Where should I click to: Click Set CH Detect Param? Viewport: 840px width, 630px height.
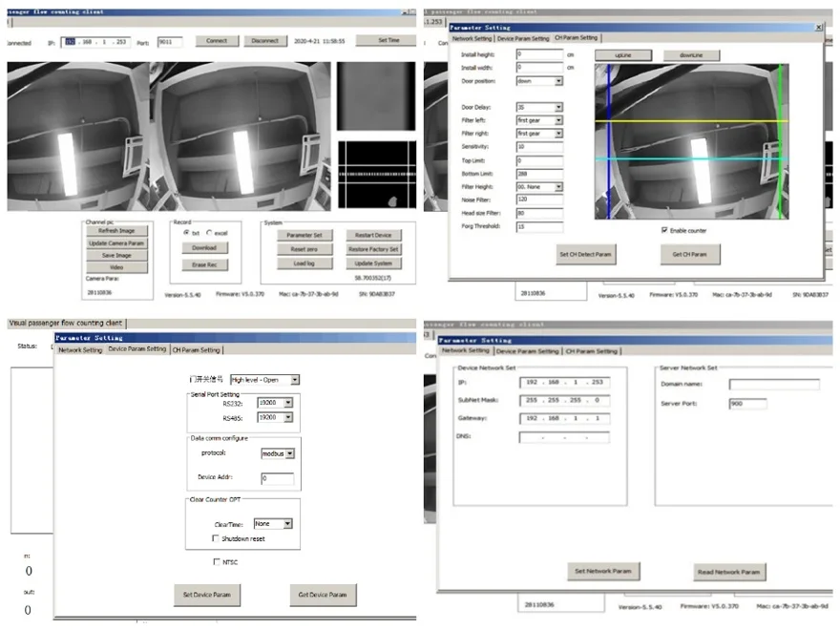585,254
